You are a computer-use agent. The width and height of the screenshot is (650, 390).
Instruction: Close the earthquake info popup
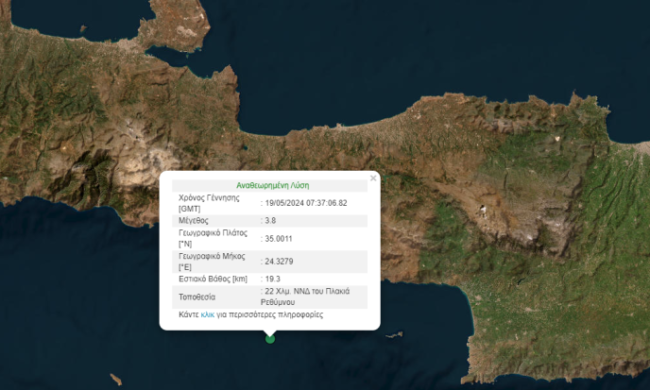click(x=373, y=178)
